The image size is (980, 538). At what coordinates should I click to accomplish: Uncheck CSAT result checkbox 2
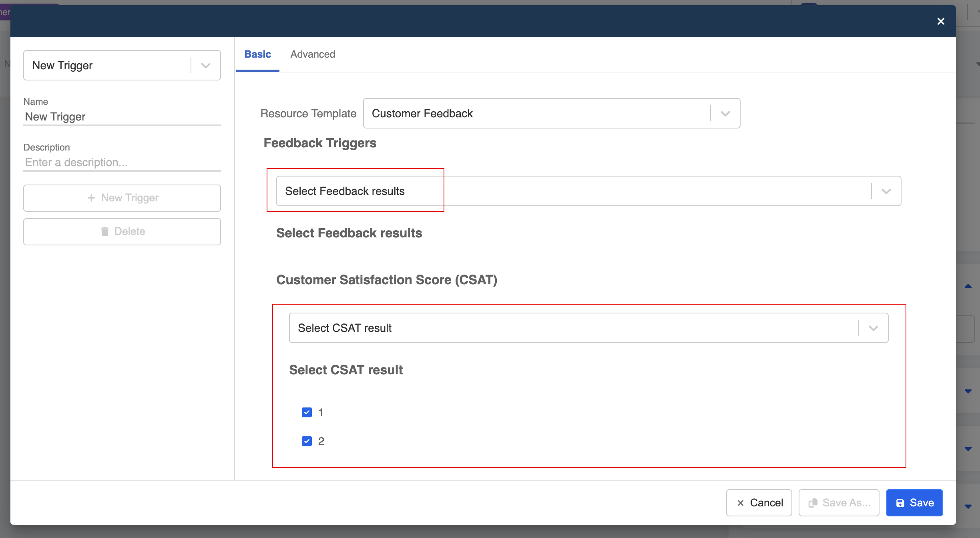307,441
